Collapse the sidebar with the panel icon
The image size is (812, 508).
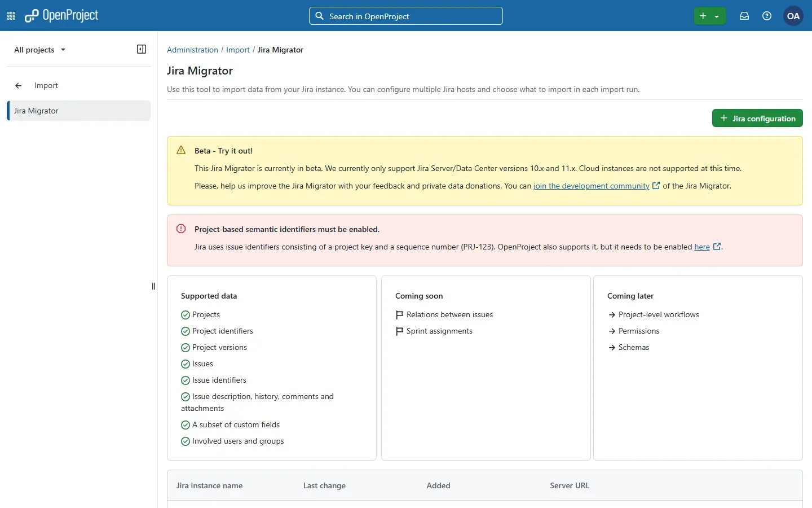pos(142,49)
